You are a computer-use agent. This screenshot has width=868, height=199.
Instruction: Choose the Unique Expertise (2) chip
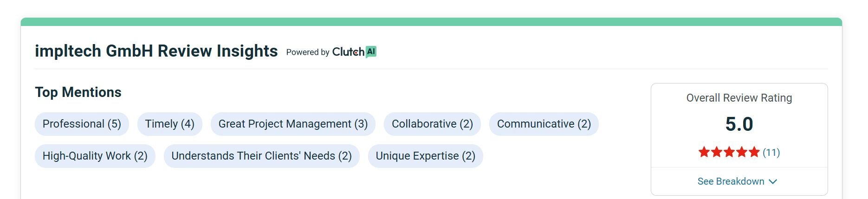[425, 156]
